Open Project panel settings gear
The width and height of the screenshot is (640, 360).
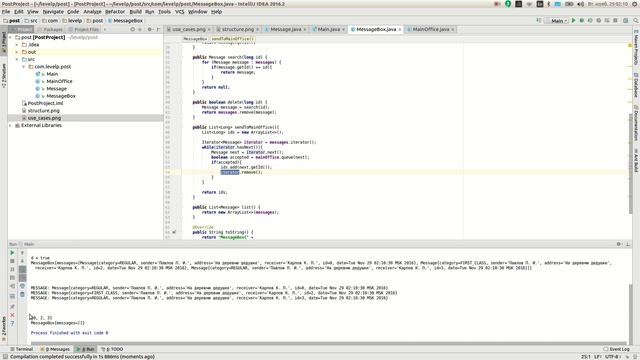coord(150,29)
